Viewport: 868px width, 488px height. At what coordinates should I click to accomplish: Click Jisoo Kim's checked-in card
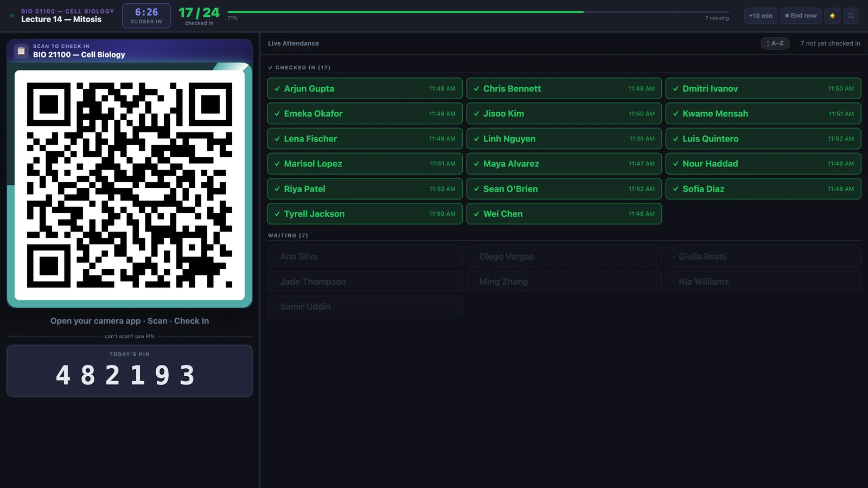point(564,114)
